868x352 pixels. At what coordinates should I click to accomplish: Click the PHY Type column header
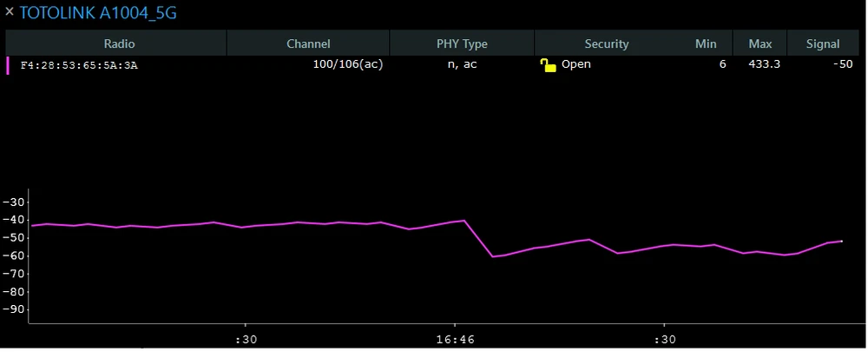coord(462,43)
